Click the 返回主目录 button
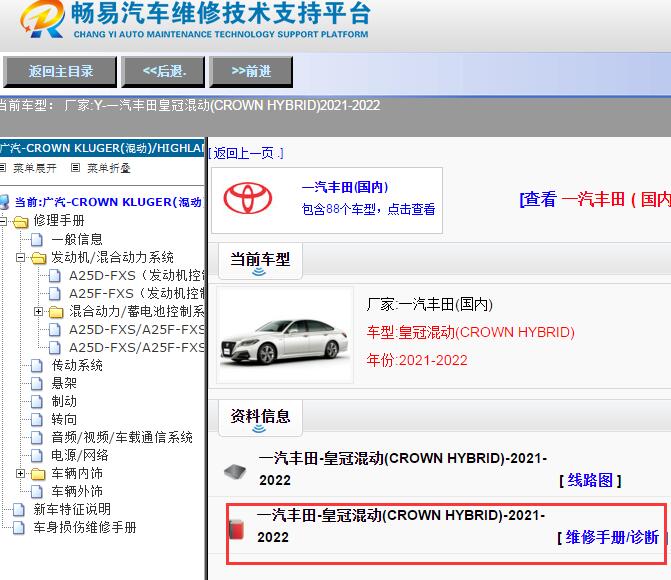Viewport: 671px width, 580px height. click(x=60, y=71)
